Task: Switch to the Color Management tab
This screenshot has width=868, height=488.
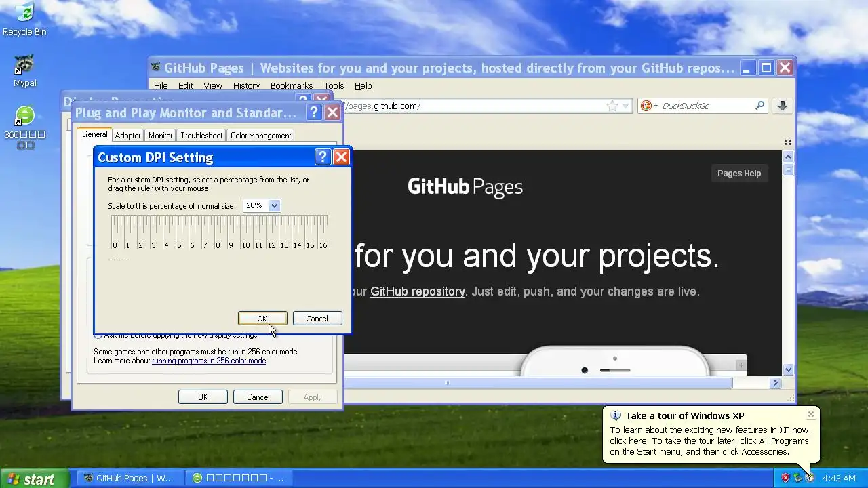Action: tap(260, 136)
